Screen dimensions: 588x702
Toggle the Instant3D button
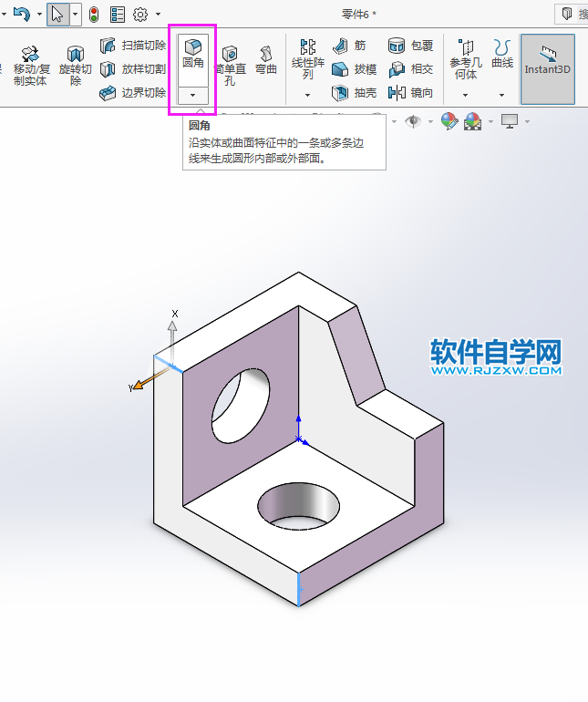[x=547, y=69]
